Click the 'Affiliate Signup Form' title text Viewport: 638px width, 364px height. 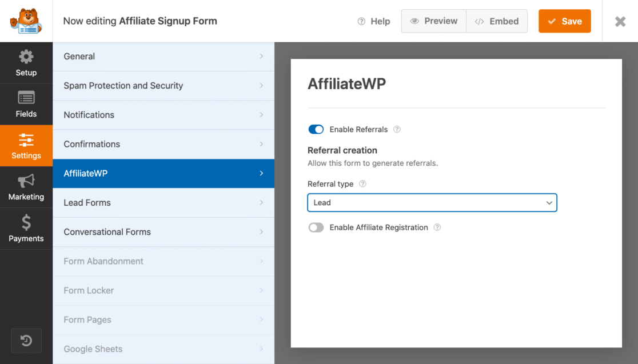168,21
